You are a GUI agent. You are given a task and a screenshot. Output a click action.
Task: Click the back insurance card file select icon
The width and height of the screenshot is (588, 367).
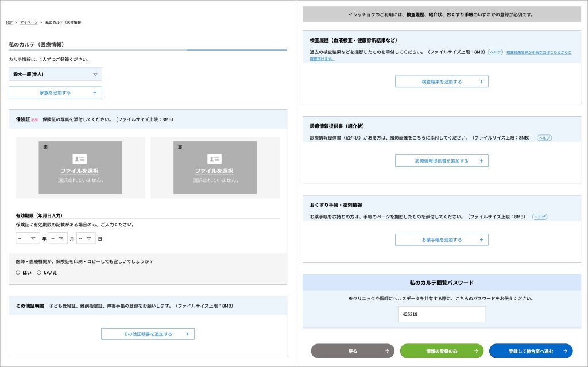tap(214, 159)
